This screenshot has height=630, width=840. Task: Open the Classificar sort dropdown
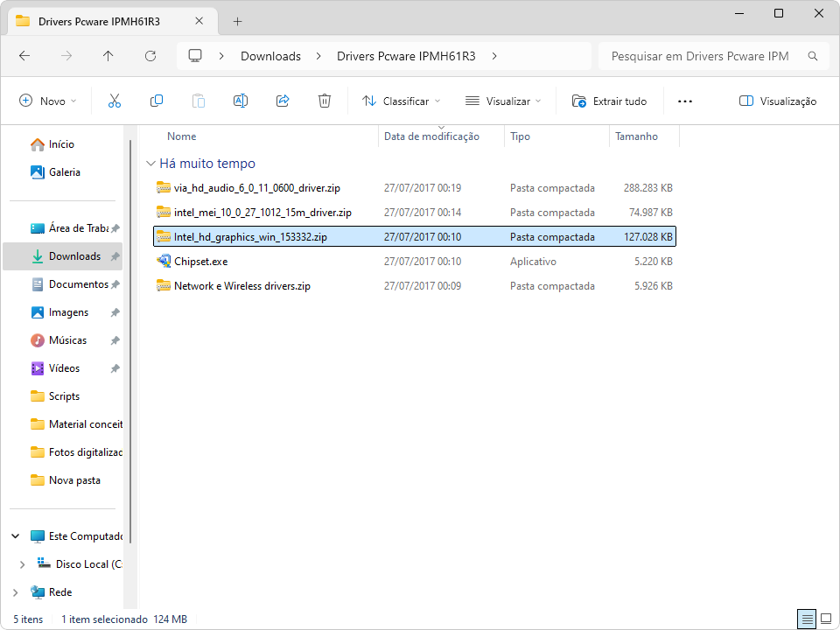coord(402,101)
